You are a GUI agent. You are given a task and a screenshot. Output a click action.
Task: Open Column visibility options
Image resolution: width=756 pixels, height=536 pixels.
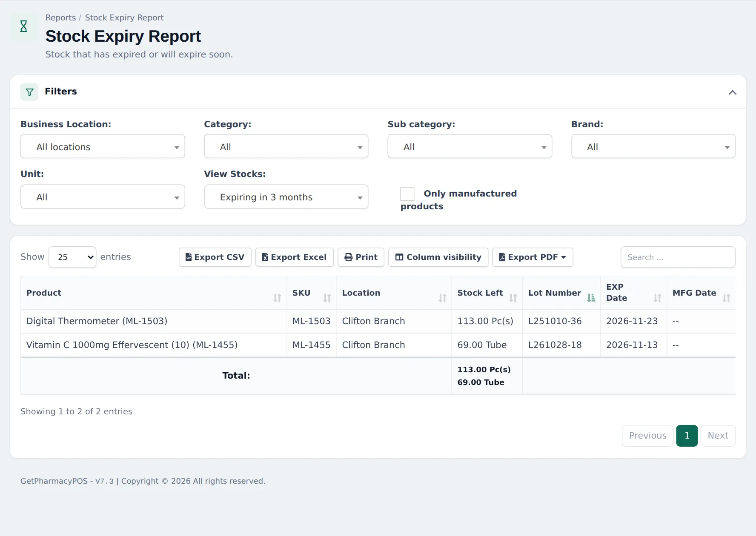click(x=438, y=257)
